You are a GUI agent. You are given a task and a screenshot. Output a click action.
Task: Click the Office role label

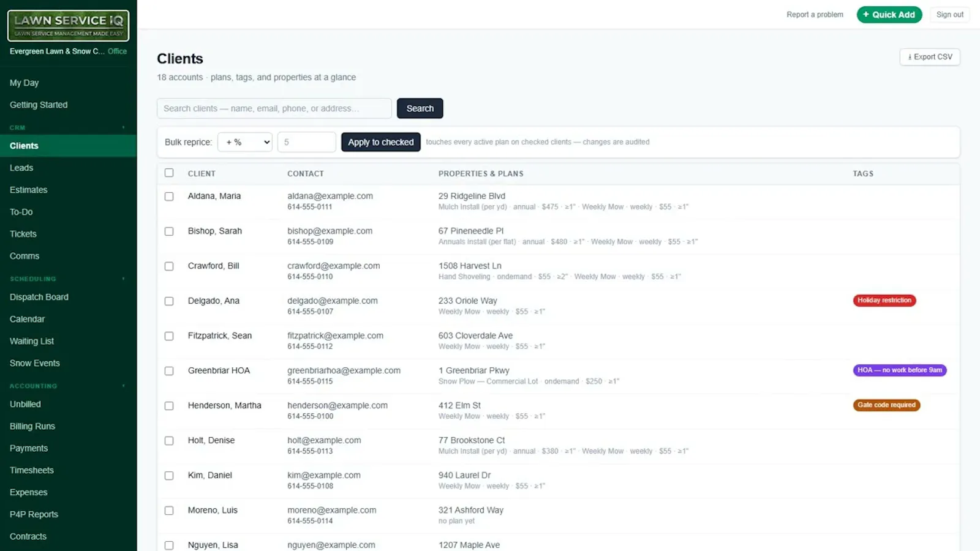tap(117, 51)
